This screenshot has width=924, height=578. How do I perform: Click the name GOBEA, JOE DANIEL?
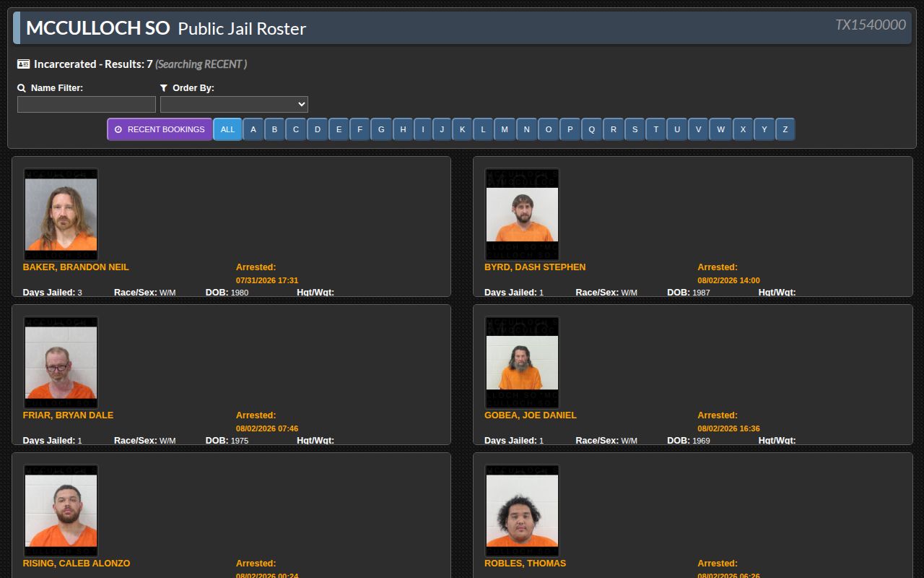tap(531, 415)
